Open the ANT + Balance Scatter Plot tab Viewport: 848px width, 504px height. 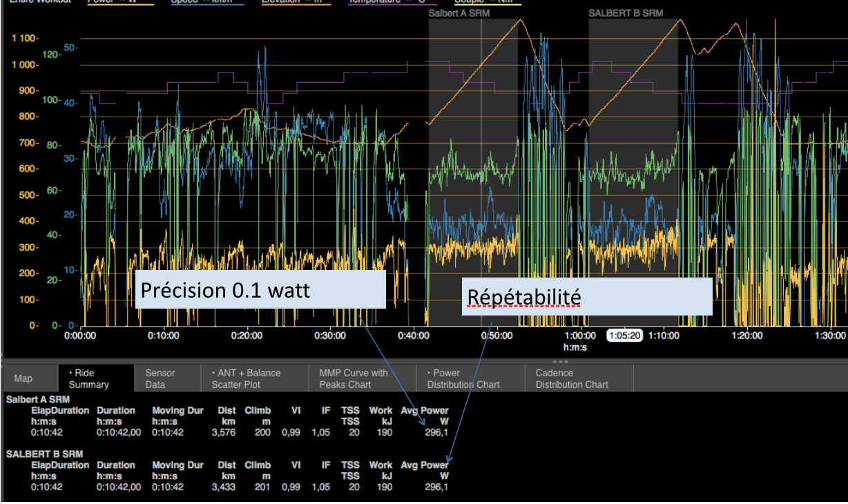(x=247, y=378)
